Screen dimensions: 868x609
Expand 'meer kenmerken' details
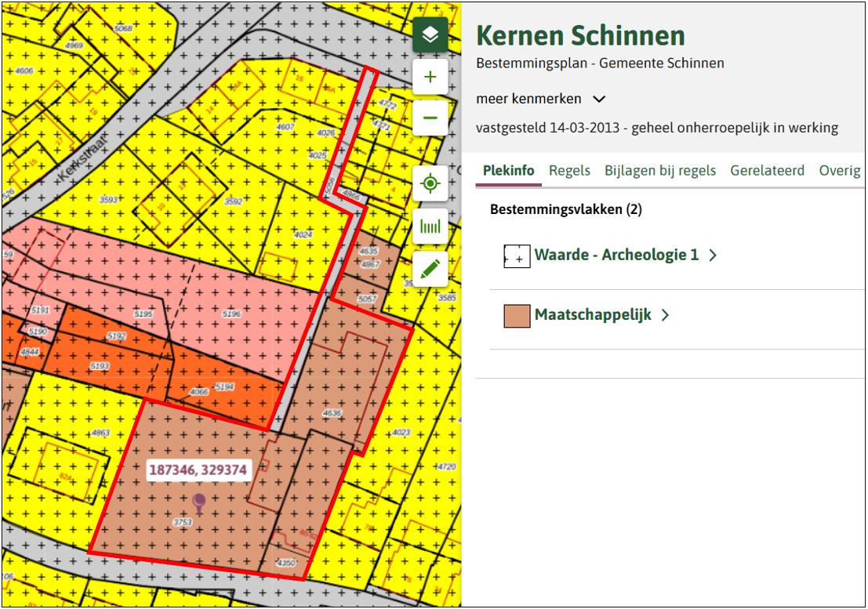540,99
